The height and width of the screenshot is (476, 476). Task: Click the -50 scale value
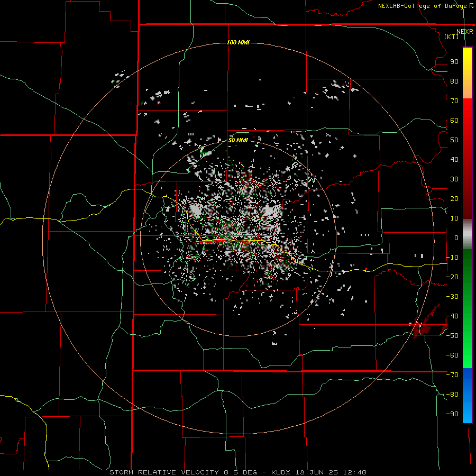pos(452,336)
